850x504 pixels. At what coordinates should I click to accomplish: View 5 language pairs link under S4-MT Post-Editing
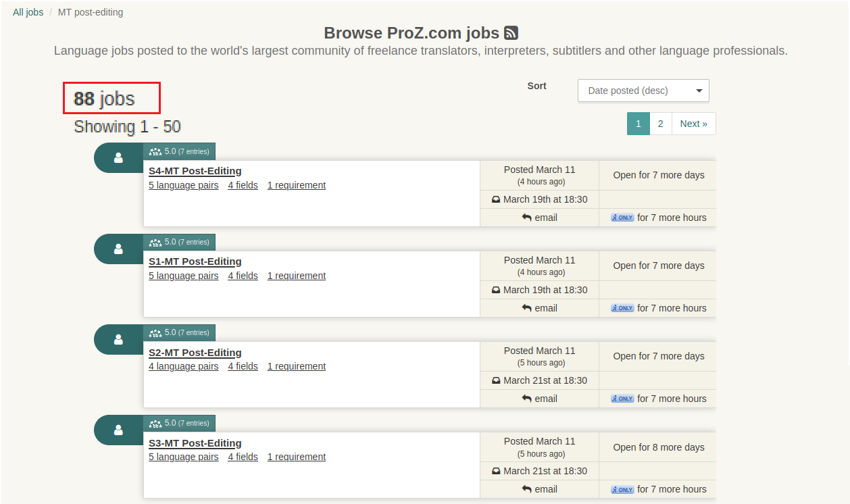[x=184, y=185]
